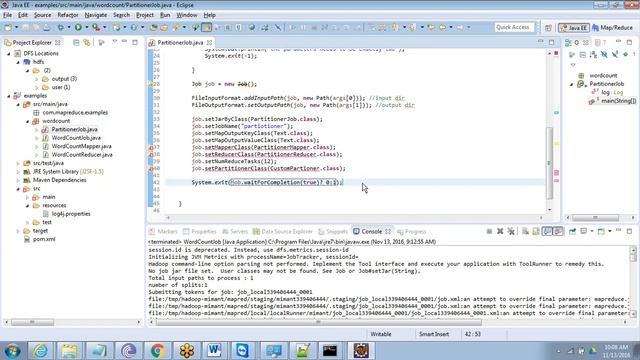Collapse the wordcount package
The image size is (640, 360).
27,121
